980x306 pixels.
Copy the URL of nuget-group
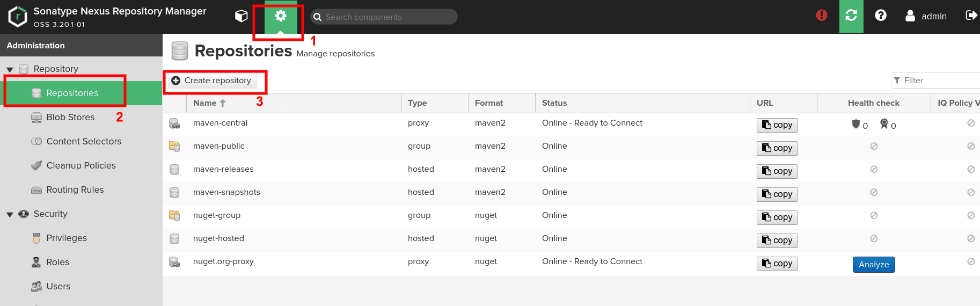point(777,217)
